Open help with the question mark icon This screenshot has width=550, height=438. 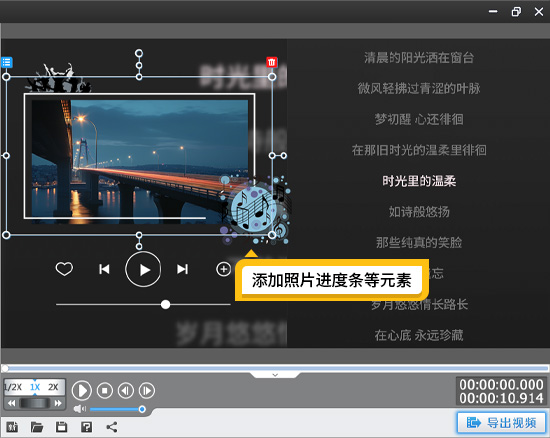point(87,427)
